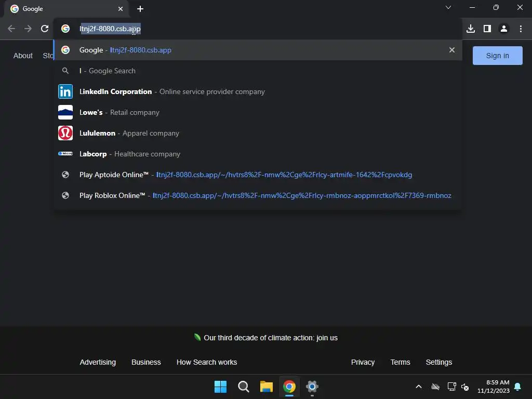Open Settings gear in taskbar

coord(312,387)
